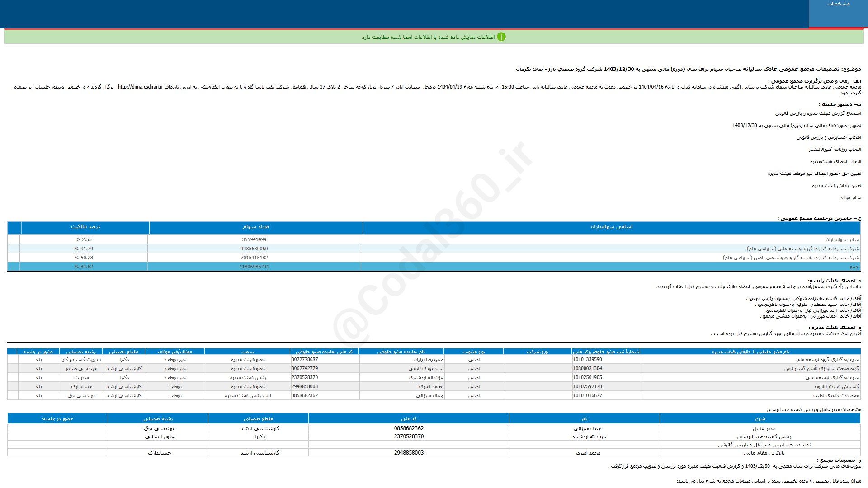
Task: Click registration number 10102501905
Action: click(587, 378)
